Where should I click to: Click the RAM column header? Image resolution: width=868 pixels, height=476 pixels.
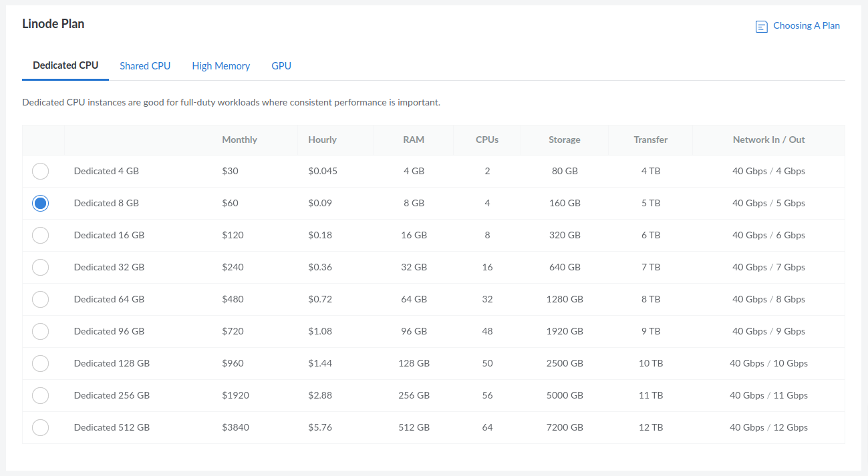pos(414,140)
